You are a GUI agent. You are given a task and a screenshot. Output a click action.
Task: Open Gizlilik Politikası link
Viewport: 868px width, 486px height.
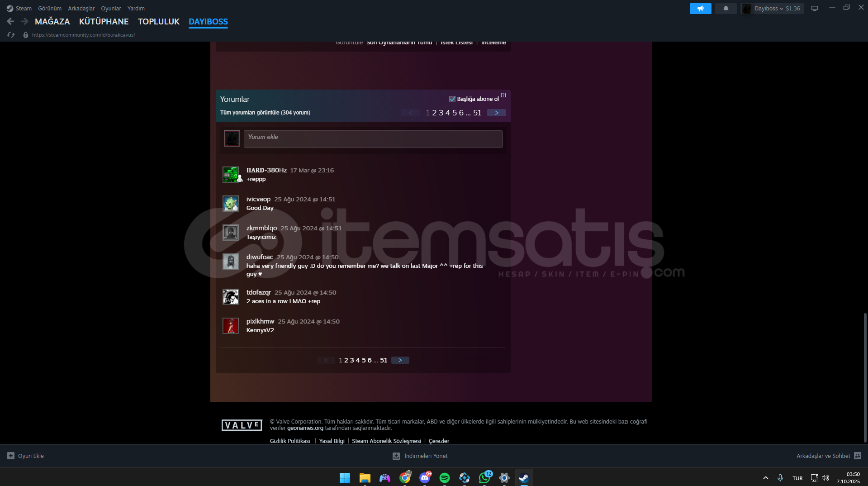tap(290, 441)
